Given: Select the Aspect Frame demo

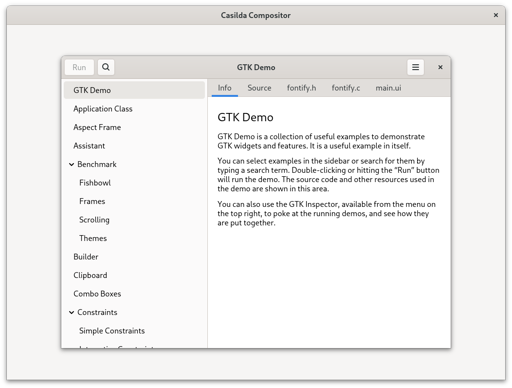Looking at the screenshot, I should click(134, 127).
